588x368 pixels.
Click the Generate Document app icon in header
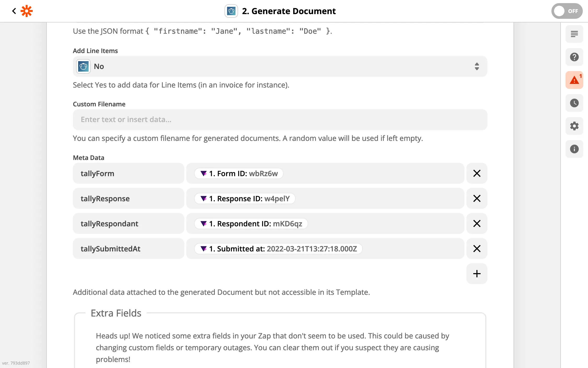(x=231, y=11)
